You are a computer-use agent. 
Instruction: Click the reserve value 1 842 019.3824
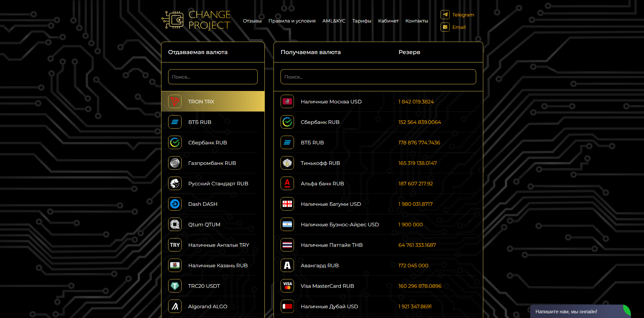(x=416, y=101)
